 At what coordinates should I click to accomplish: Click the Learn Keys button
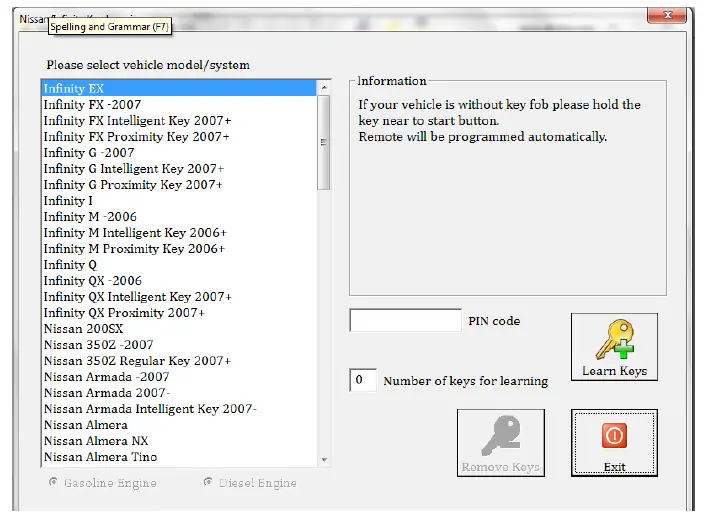(614, 347)
